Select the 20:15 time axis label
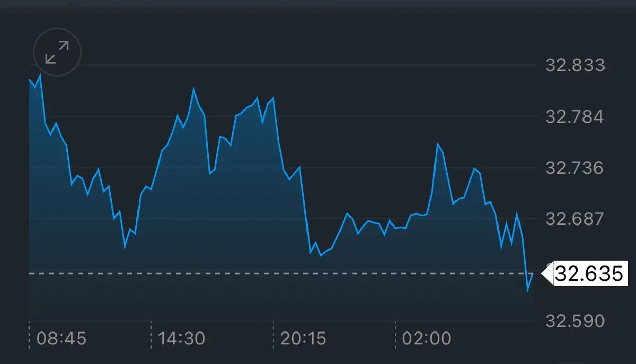The width and height of the screenshot is (636, 364). 302,338
